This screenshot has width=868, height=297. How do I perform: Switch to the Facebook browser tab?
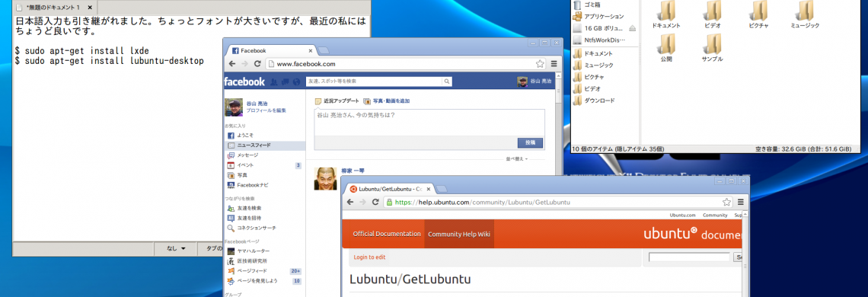coord(270,50)
